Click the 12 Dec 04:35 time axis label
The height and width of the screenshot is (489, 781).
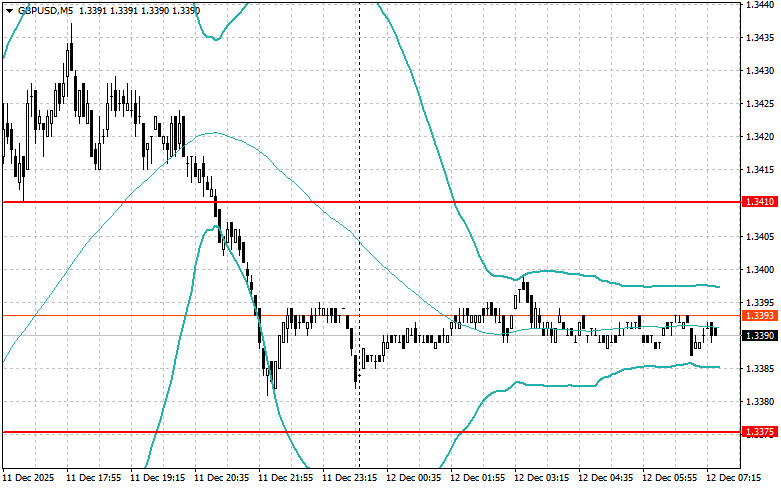pyautogui.click(x=605, y=478)
